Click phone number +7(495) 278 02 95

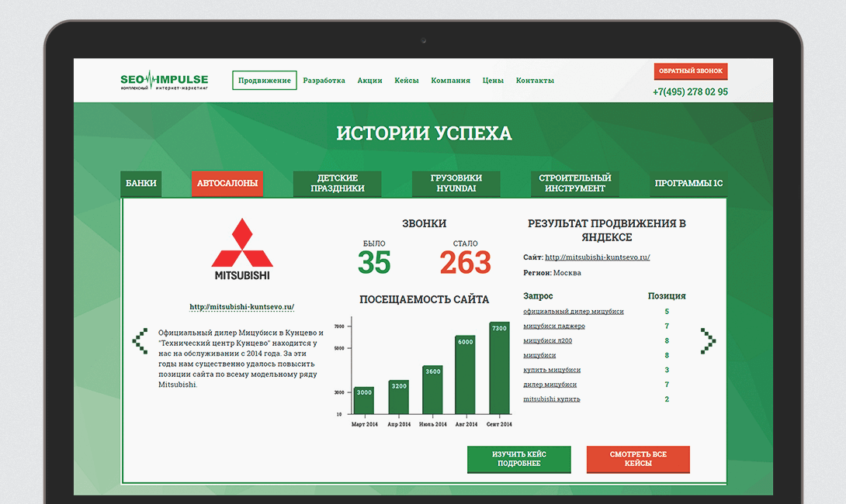[x=690, y=91]
